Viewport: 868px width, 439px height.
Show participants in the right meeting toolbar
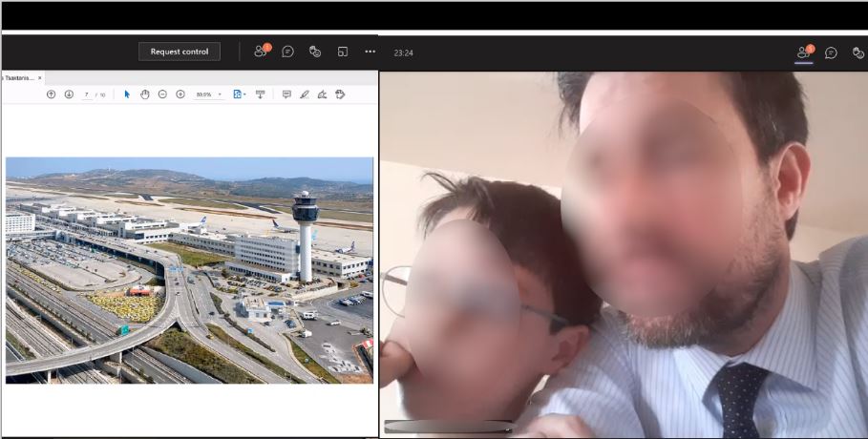804,52
